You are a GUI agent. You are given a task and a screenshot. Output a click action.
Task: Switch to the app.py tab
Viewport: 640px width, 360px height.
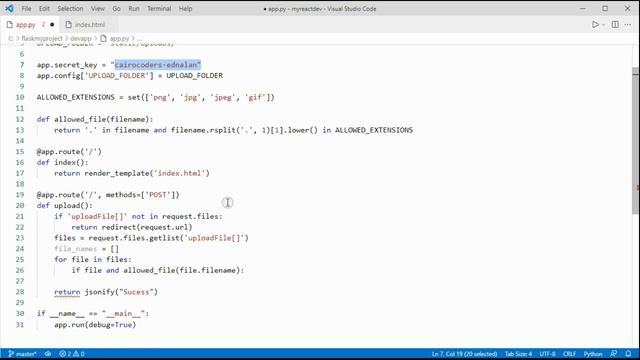[26, 25]
